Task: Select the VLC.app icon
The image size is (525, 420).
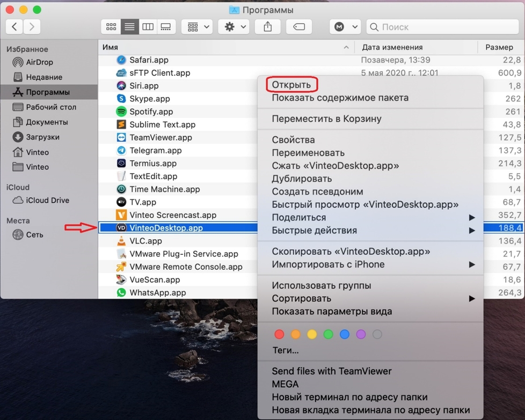Action: 121,241
